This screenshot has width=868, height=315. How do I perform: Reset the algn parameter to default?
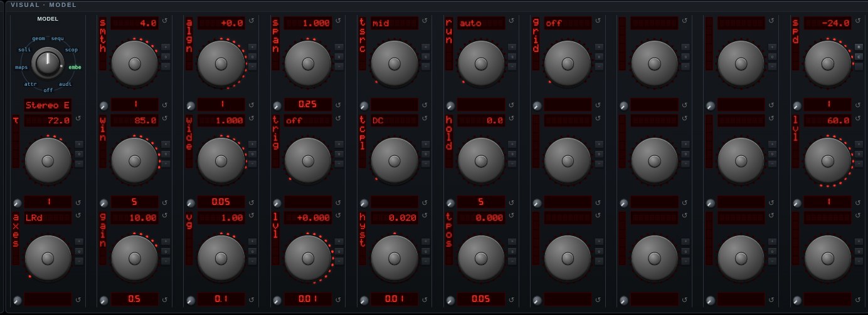251,21
